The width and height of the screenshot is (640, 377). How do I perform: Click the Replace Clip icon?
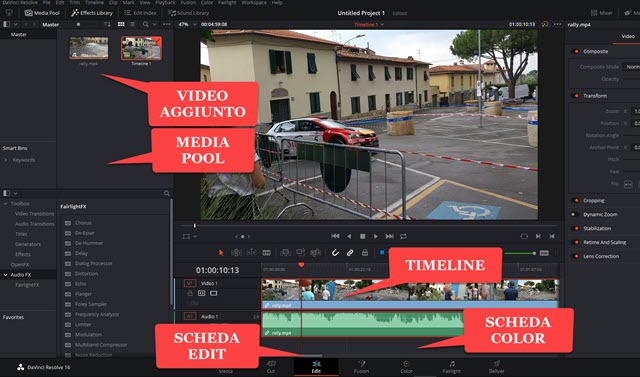coord(316,253)
